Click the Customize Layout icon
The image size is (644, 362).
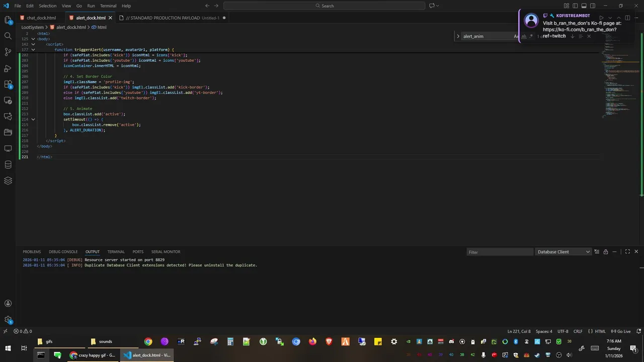(x=567, y=6)
